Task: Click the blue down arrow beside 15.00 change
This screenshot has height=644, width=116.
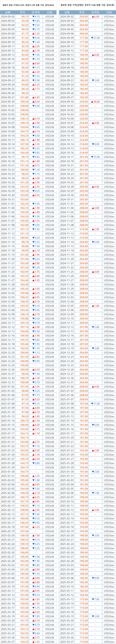Action: click(92, 157)
